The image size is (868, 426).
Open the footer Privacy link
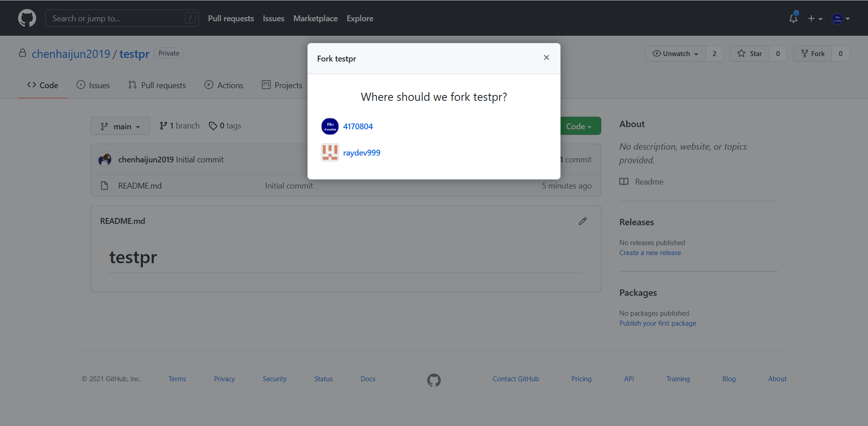tap(224, 379)
